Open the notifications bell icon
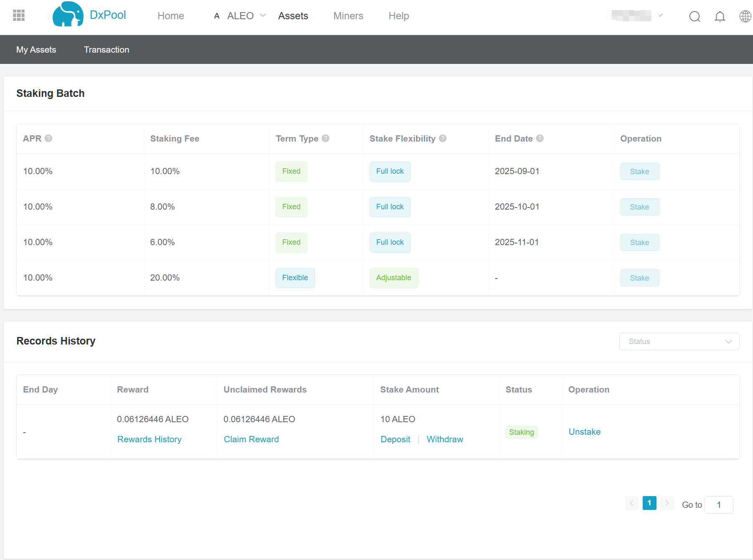This screenshot has width=753, height=560. click(720, 16)
